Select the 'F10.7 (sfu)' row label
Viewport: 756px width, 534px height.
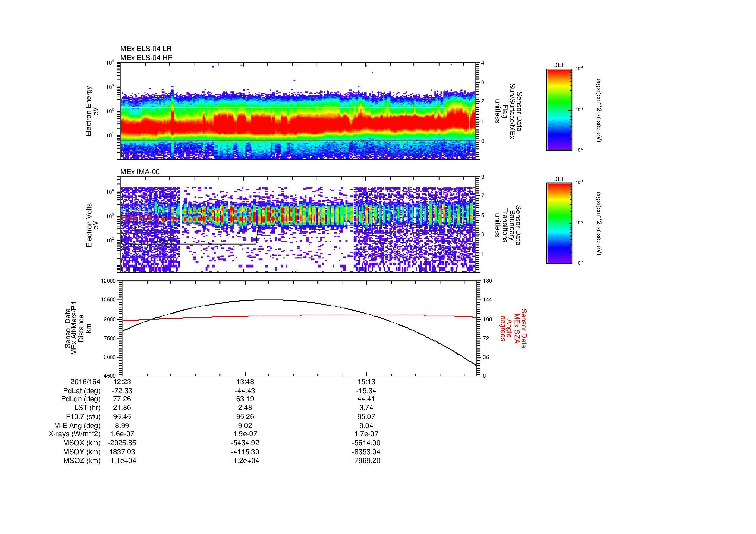(x=83, y=416)
